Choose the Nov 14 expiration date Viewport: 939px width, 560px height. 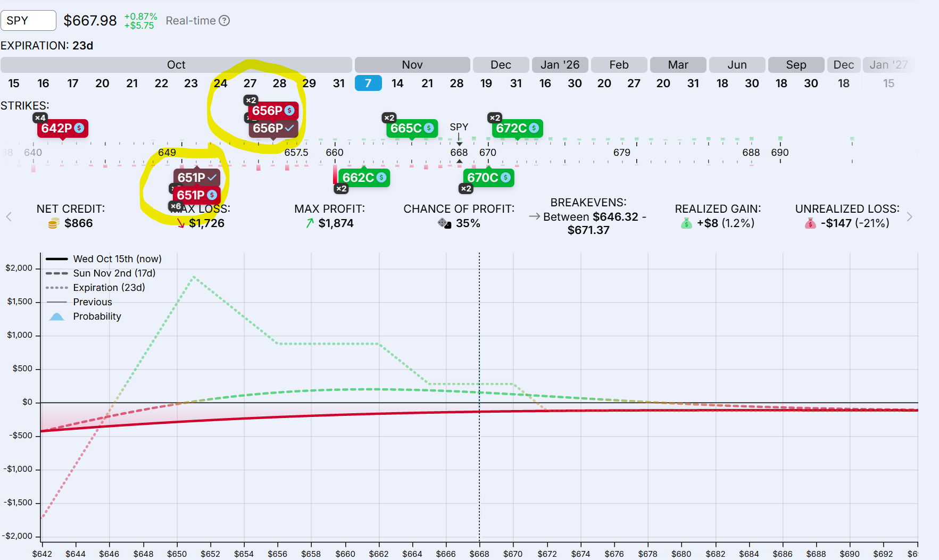point(397,83)
